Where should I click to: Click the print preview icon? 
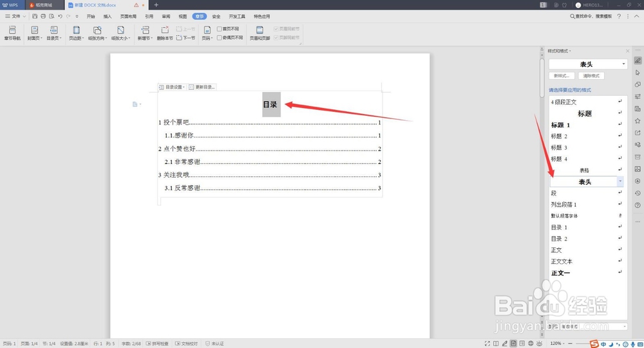52,17
